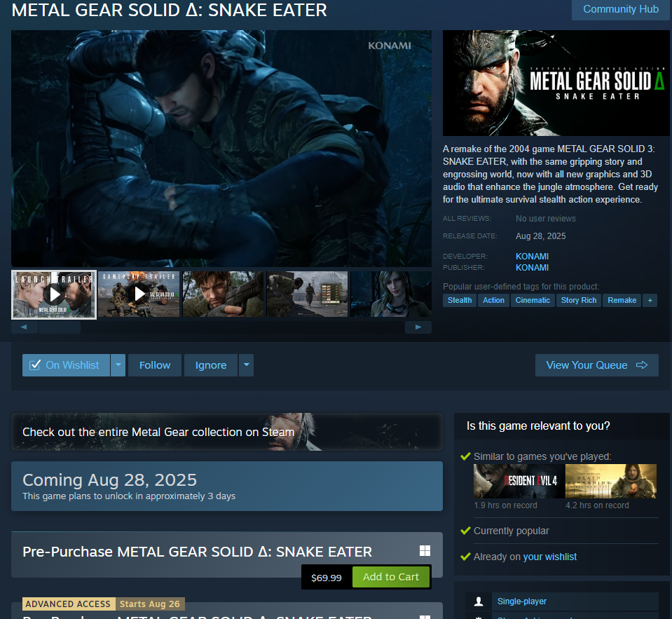
Task: Play the Gameplay Trailer thumbnail
Action: 139,294
